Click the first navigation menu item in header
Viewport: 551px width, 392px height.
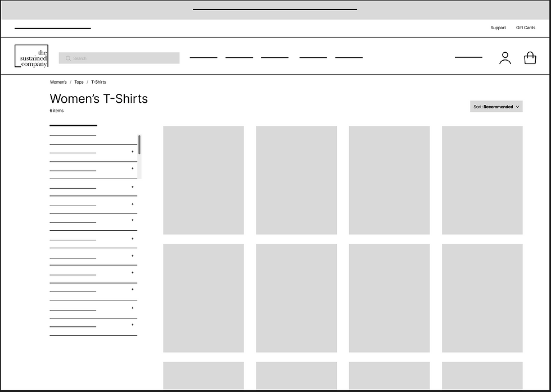[203, 57]
